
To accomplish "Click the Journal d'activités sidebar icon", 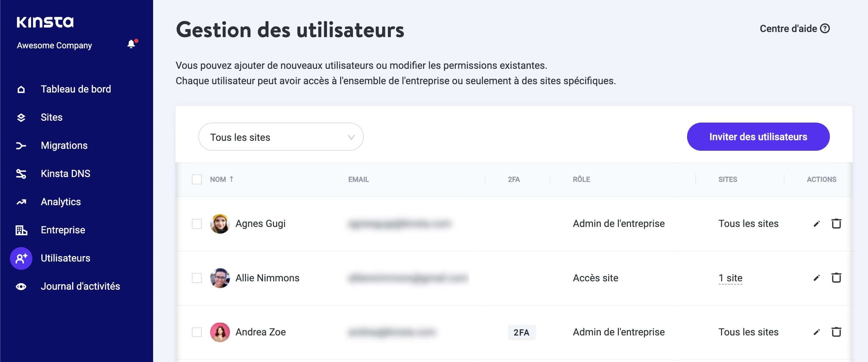I will coord(20,286).
